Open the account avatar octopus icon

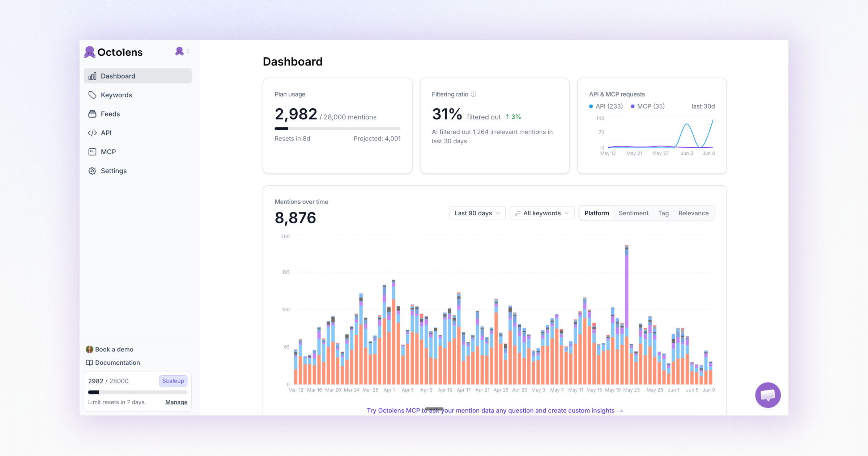pyautogui.click(x=179, y=51)
